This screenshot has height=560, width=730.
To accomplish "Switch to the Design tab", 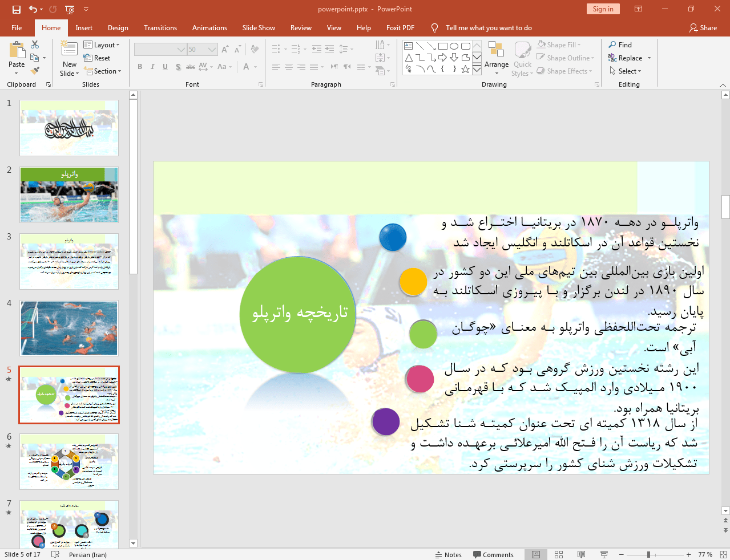I will coord(118,28).
